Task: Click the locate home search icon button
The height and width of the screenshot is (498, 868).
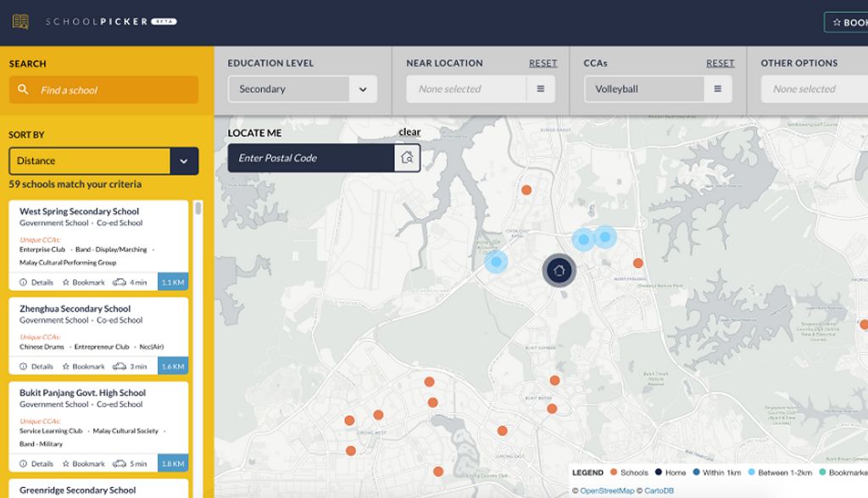Action: point(408,158)
